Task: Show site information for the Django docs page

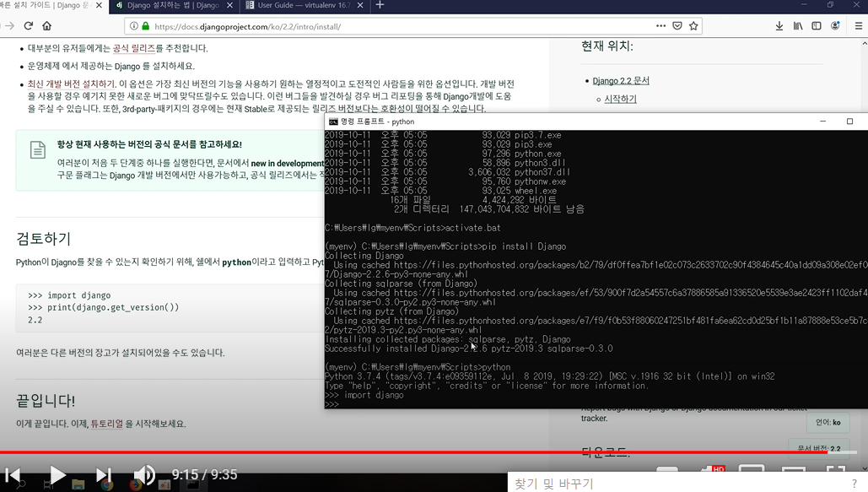Action: click(133, 26)
